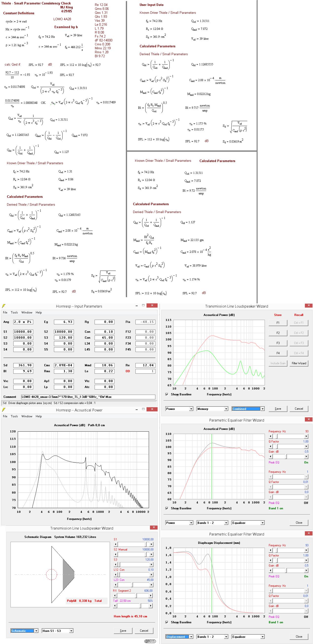313x644 pixels.
Task: Click left arrow of Tal1 slider
Action: [115, 606]
